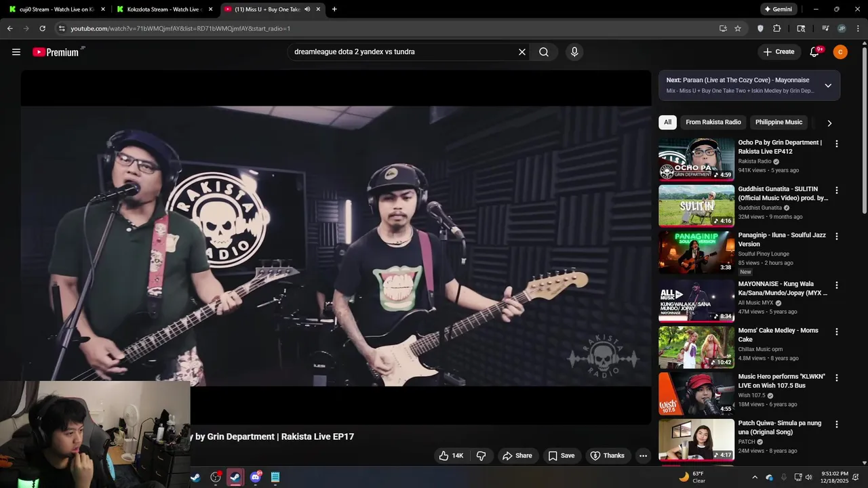
Task: Start voice search with microphone icon
Action: pos(574,52)
